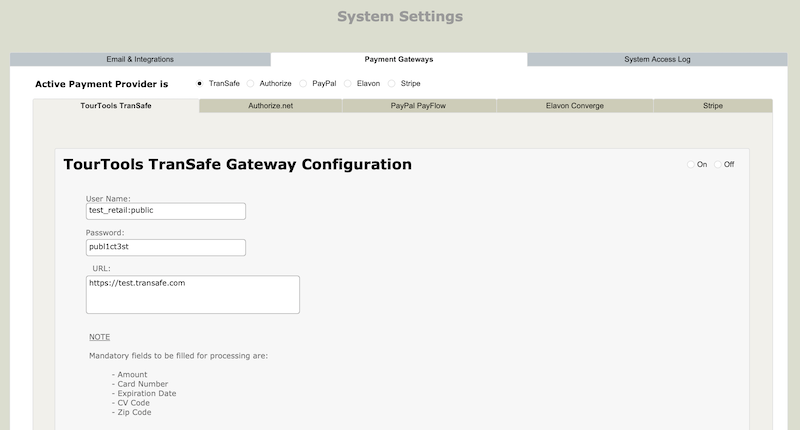Select the TourTools TranSafe sub-tab
Screen dimensions: 800x430
click(x=116, y=105)
